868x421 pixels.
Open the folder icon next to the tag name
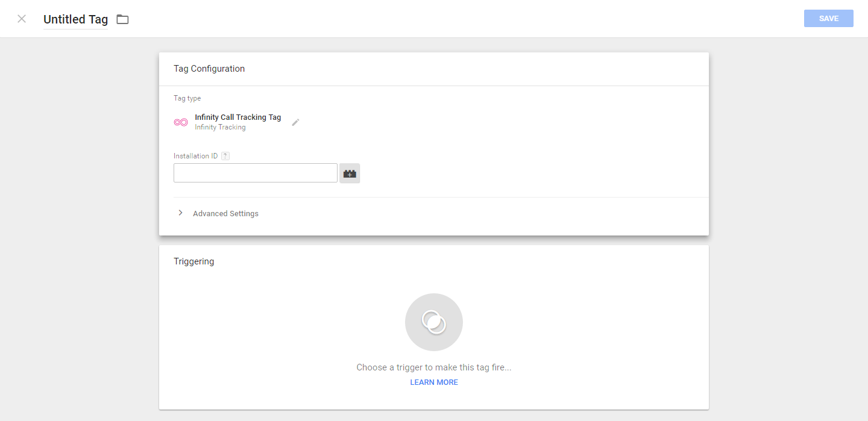click(x=122, y=19)
